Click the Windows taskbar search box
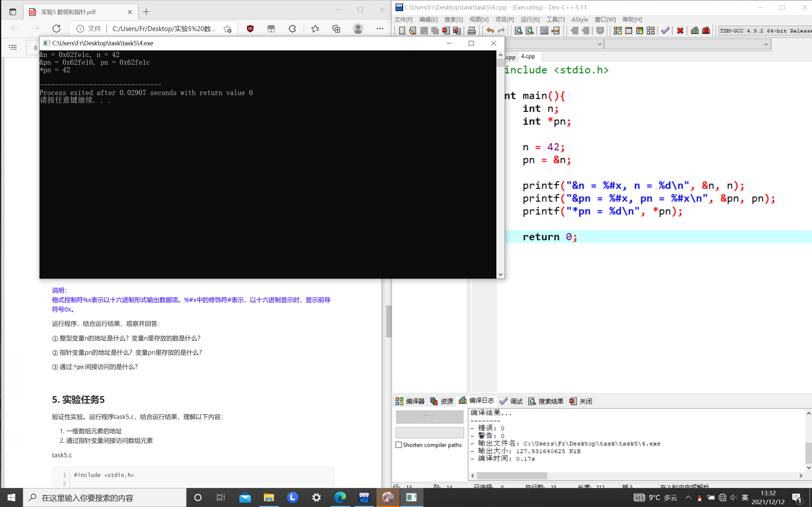This screenshot has height=507, width=812. [x=105, y=497]
